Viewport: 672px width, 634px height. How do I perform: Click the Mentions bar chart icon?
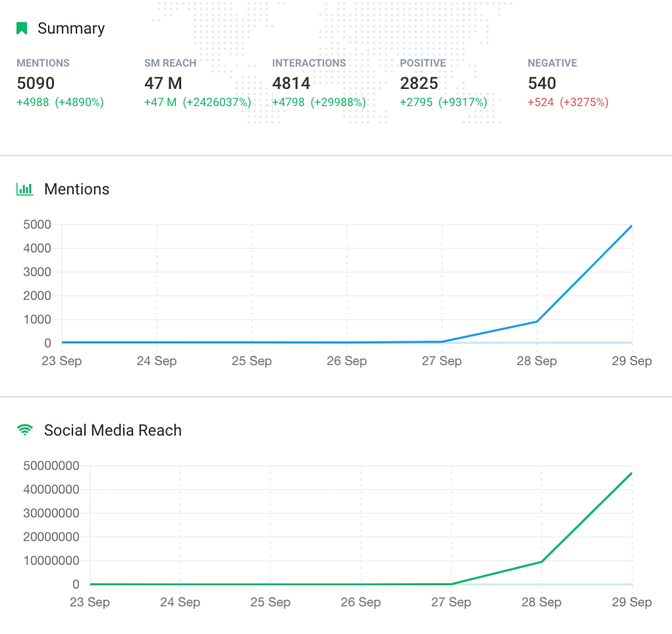(24, 189)
